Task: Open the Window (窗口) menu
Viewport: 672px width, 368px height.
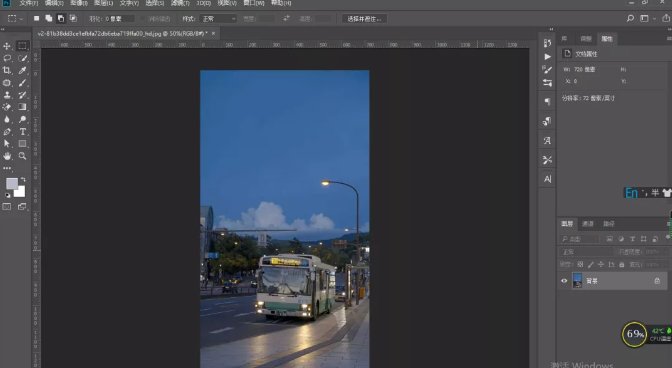Action: click(254, 3)
